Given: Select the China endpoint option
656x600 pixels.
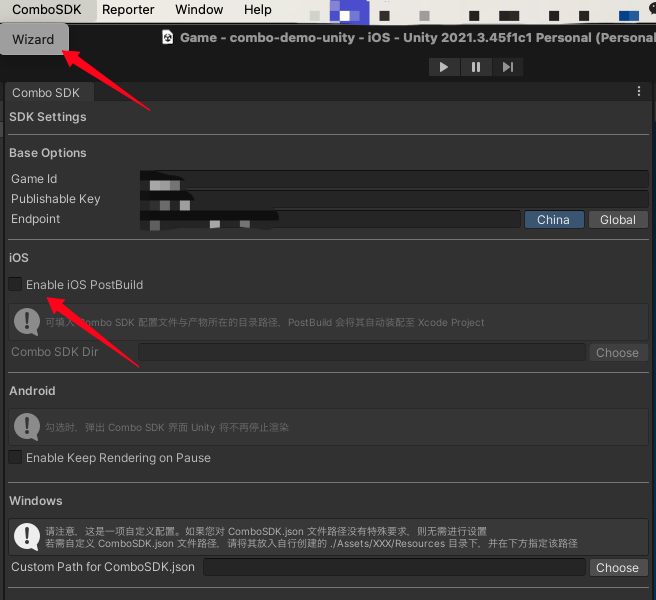Looking at the screenshot, I should 553,220.
